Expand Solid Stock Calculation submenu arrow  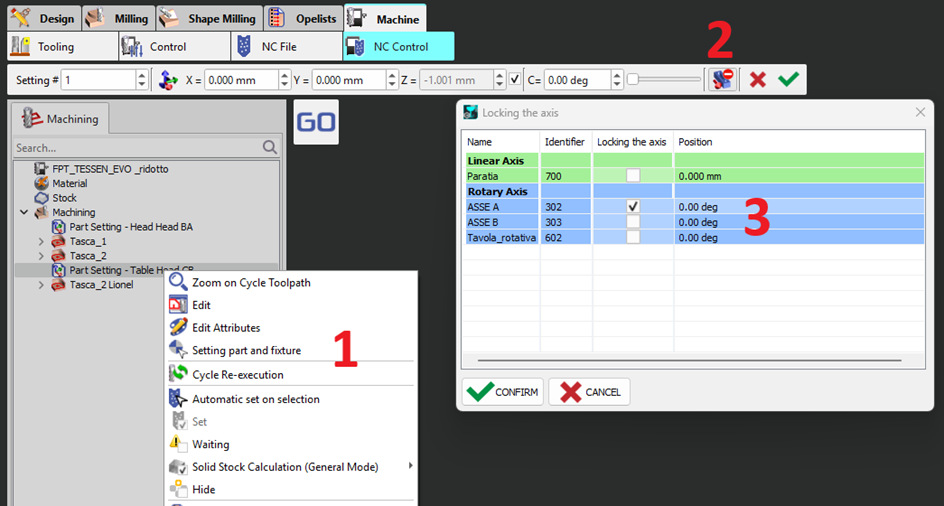click(x=409, y=467)
